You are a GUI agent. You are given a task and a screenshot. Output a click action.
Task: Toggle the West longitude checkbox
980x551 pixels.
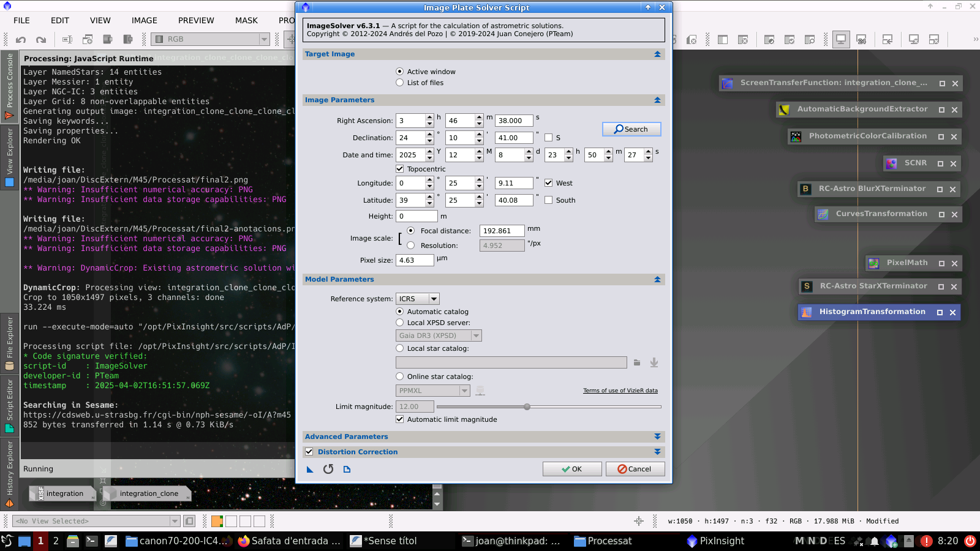coord(549,183)
